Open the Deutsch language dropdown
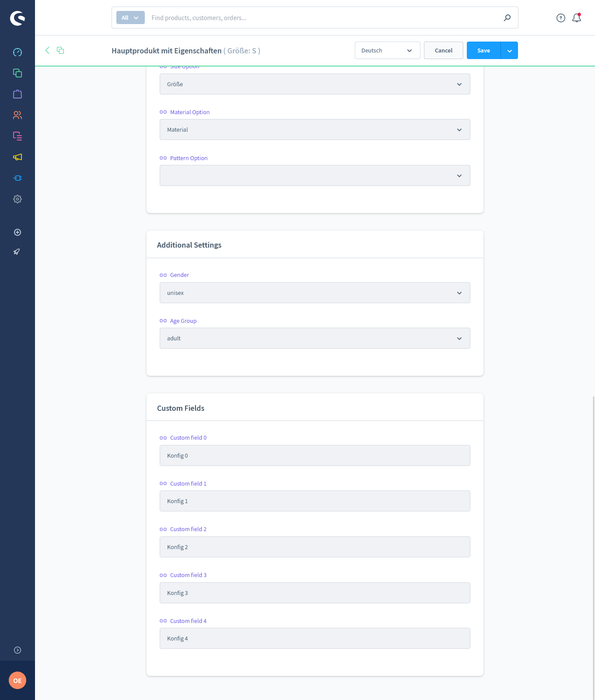The image size is (595, 700). tap(388, 50)
